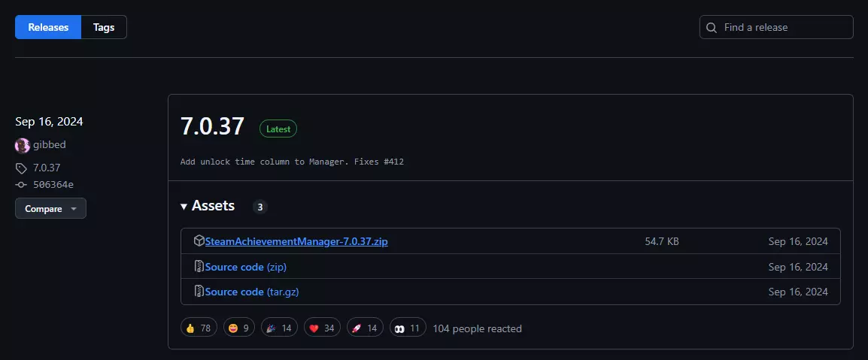Open gibbed's avatar image
Viewport: 868px width, 360px height.
click(22, 146)
